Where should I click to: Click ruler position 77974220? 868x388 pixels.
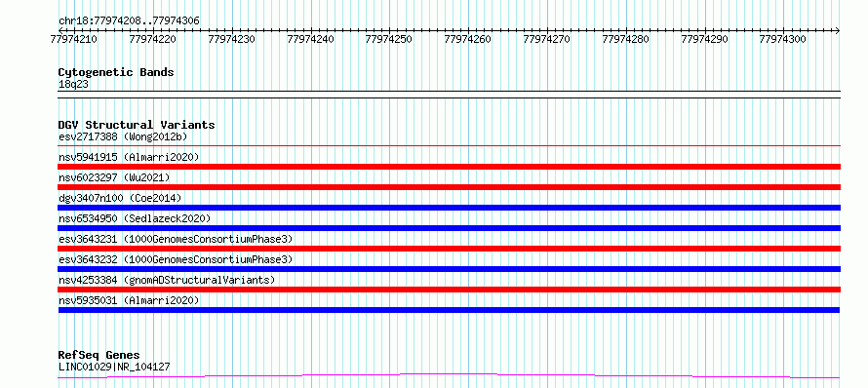[x=153, y=40]
